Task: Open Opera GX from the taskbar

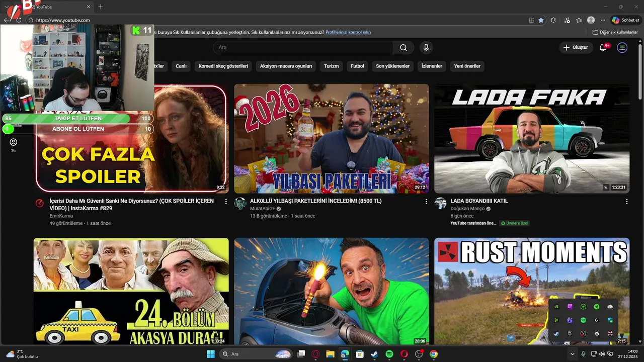Action: pyautogui.click(x=315, y=354)
